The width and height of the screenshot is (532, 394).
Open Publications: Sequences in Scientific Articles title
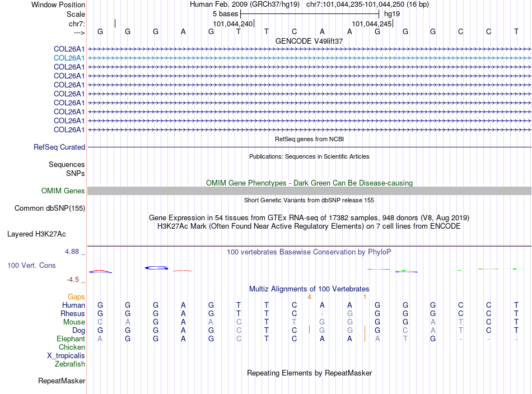309,156
